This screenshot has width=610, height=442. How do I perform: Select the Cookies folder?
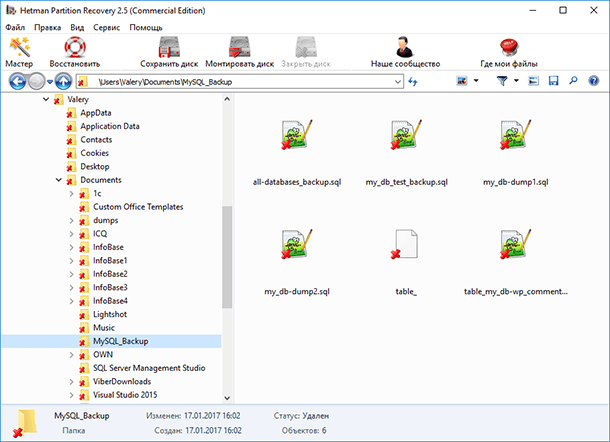[x=95, y=153]
